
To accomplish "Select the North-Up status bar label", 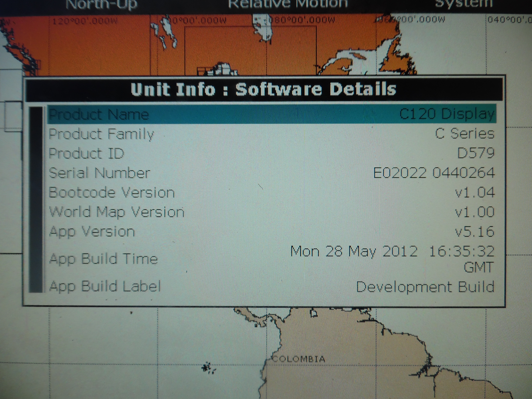I will (x=101, y=4).
